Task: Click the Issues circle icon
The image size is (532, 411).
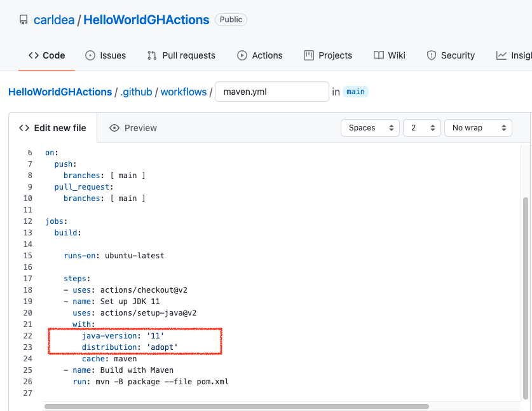Action: click(x=90, y=55)
